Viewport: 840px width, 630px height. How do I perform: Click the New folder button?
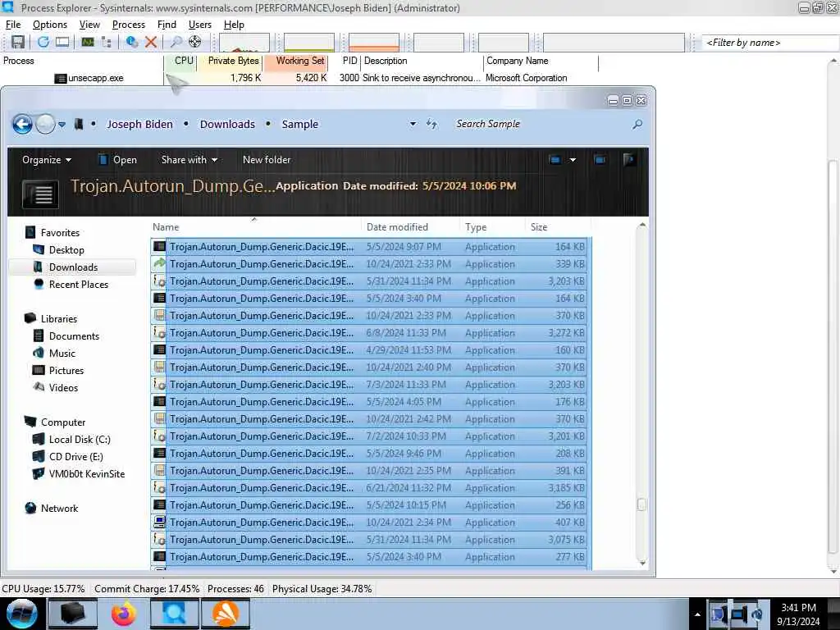tap(267, 160)
